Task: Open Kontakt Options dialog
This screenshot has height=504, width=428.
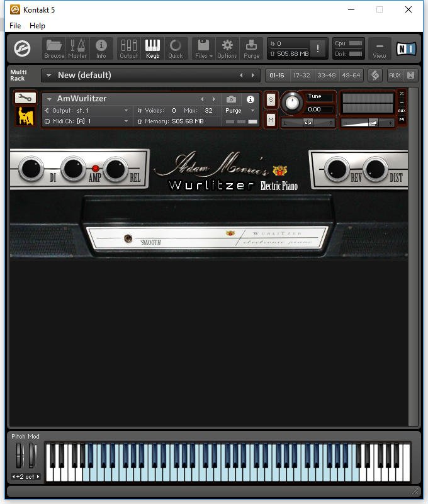Action: pyautogui.click(x=227, y=49)
